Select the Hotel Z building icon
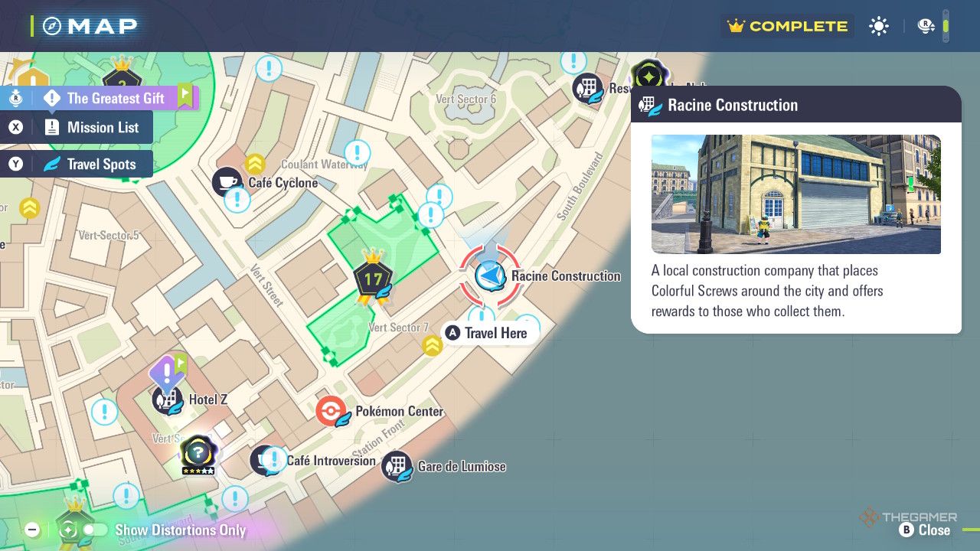 click(x=166, y=399)
